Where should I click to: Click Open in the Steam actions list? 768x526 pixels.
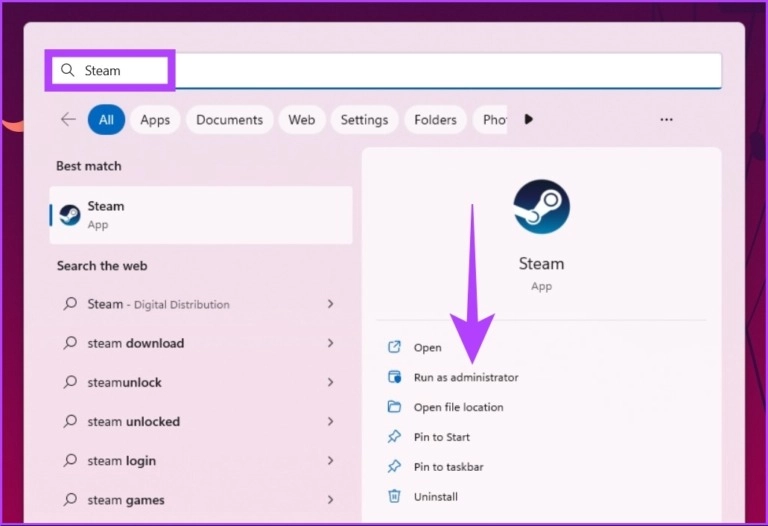[428, 348]
